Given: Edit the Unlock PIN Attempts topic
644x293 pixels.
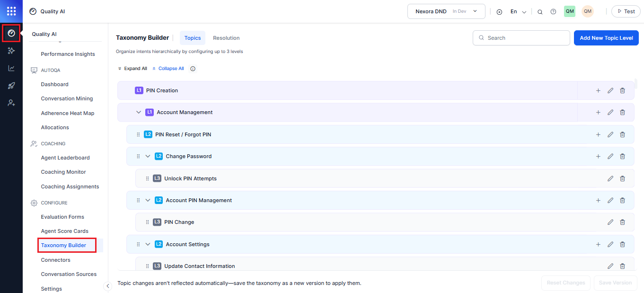Looking at the screenshot, I should 610,178.
